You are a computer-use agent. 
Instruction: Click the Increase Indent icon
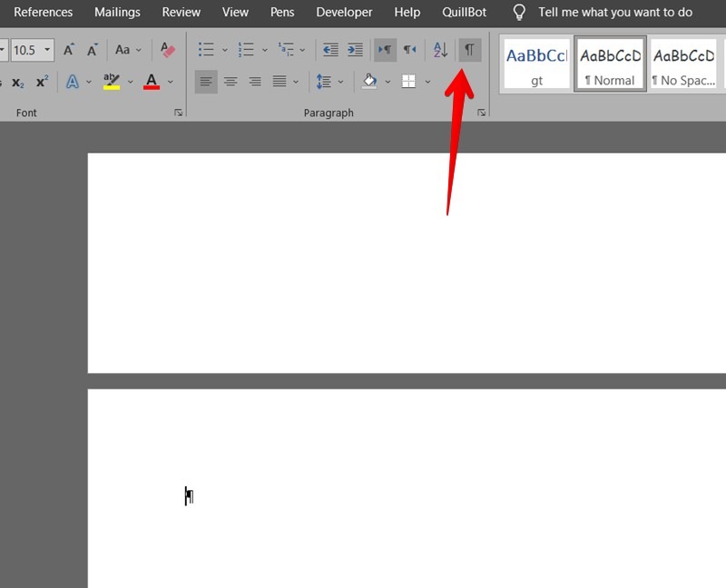point(355,50)
